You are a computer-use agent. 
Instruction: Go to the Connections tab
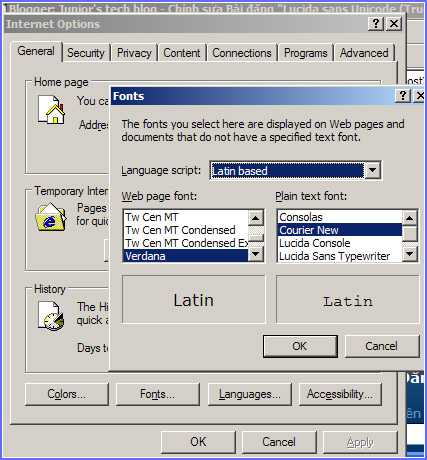[242, 53]
